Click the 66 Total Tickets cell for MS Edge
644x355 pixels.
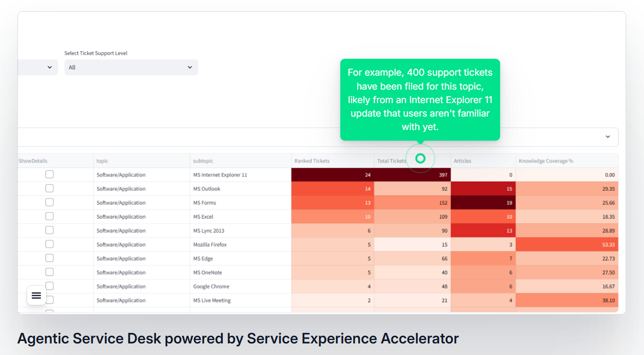(x=412, y=259)
